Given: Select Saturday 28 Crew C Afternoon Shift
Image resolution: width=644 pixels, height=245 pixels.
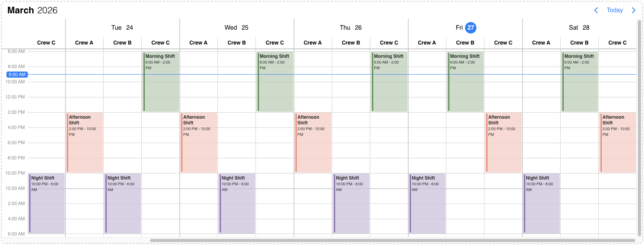Looking at the screenshot, I should pos(618,142).
